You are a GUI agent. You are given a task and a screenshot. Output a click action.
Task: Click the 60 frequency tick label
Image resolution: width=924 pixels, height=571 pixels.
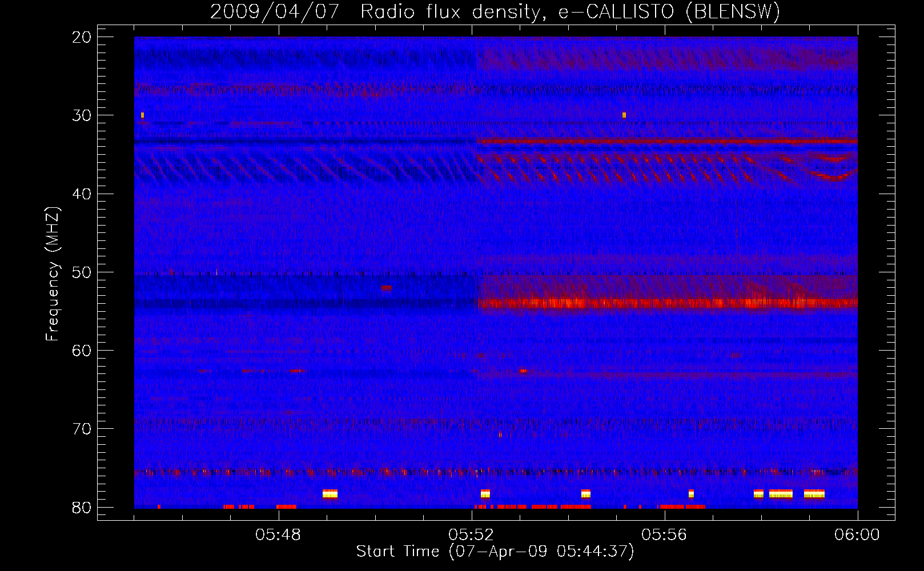pos(82,351)
